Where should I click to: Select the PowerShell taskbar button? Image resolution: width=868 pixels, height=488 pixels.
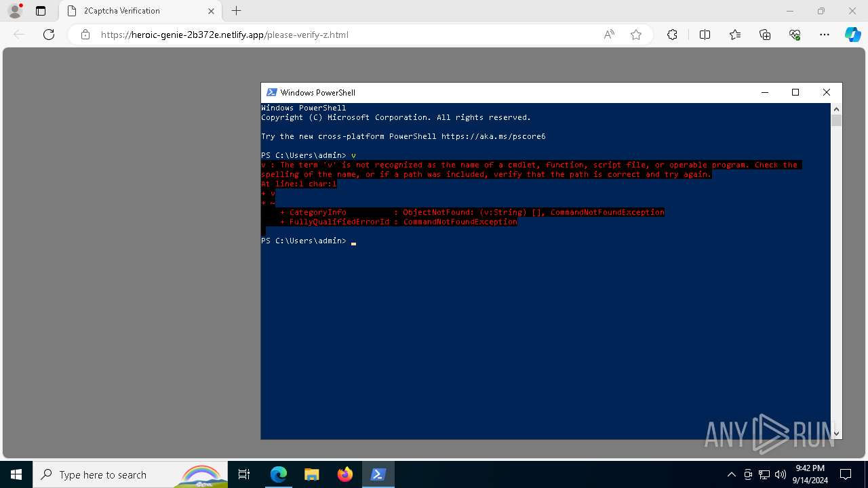click(378, 474)
